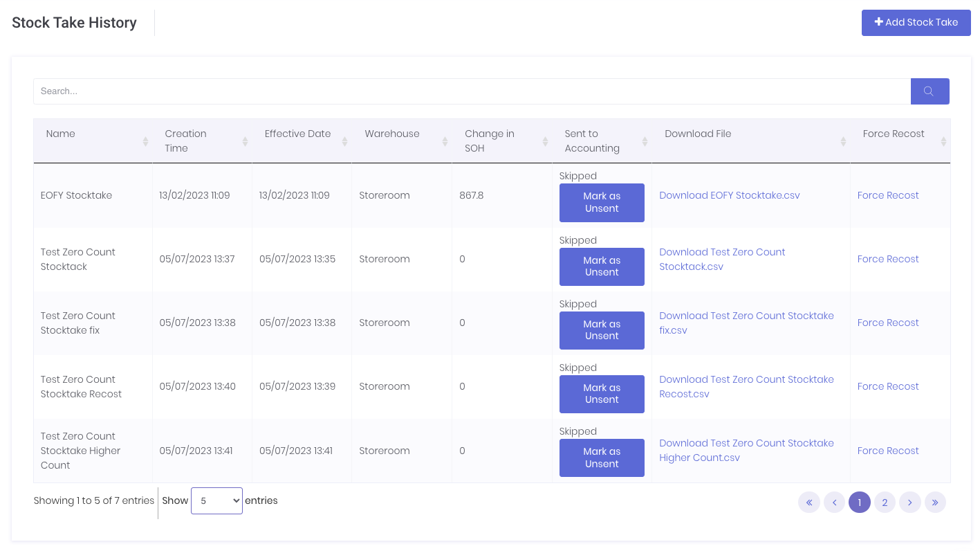The height and width of the screenshot is (551, 980).
Task: Select the 867.8 Change in SOH value
Action: (472, 195)
